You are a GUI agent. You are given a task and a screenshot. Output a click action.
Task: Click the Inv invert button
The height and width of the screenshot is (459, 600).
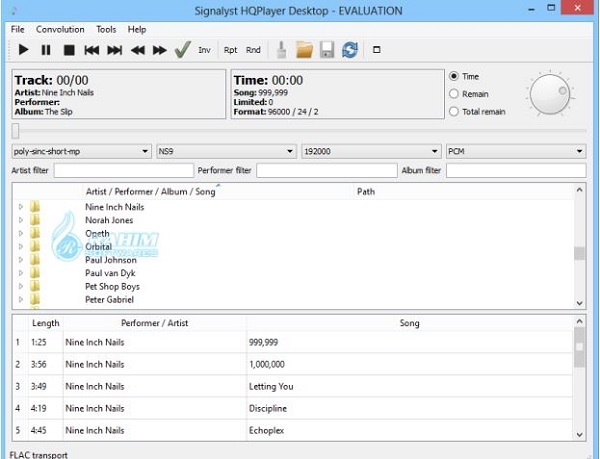(x=204, y=50)
